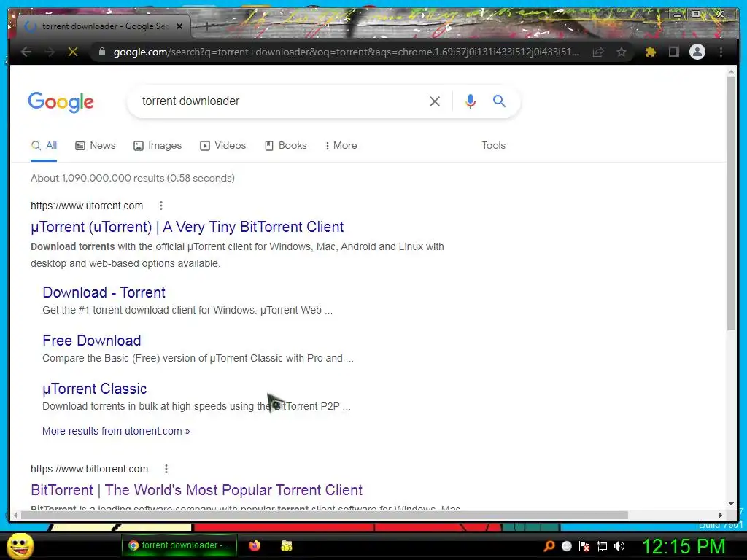This screenshot has height=560, width=747.
Task: Open the network tray icon
Action: click(602, 546)
